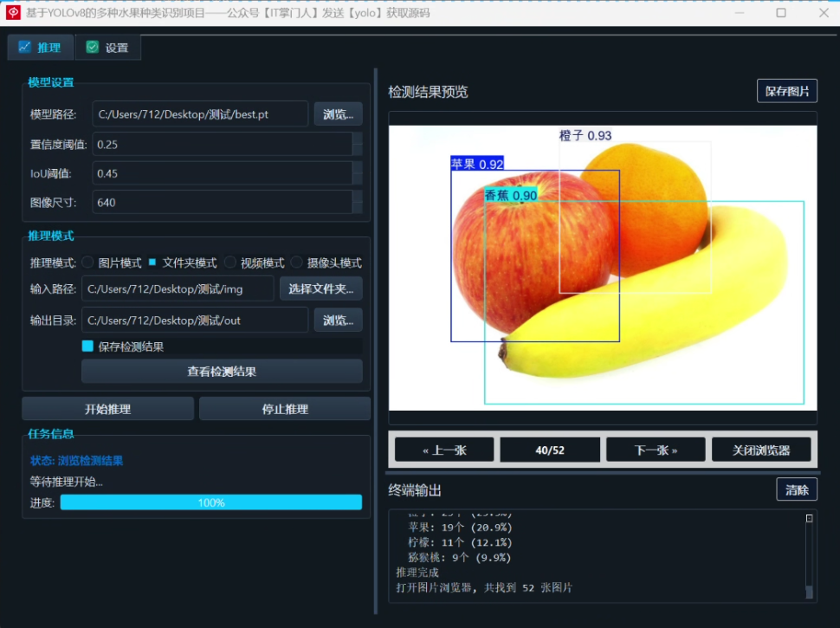Click the 终端输出 heading
This screenshot has height=628, width=840.
point(415,490)
